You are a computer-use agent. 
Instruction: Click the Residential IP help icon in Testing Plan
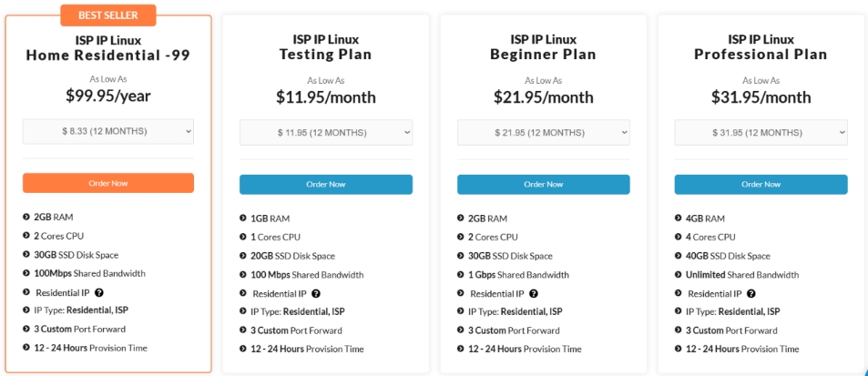(x=316, y=294)
